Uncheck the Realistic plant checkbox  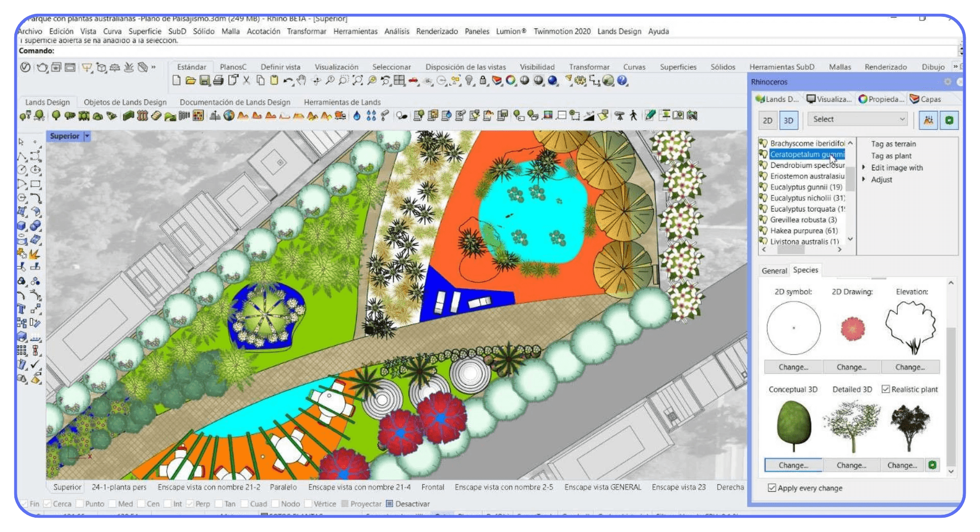click(886, 389)
